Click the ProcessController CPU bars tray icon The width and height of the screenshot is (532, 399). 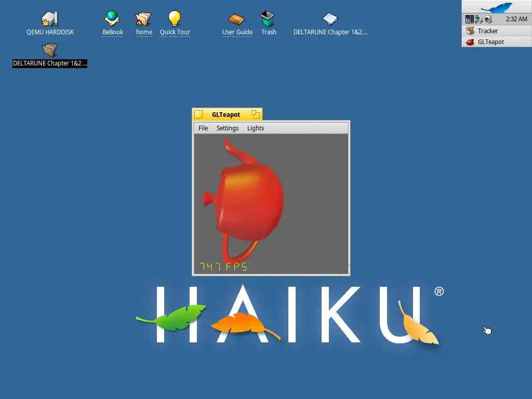pyautogui.click(x=470, y=19)
